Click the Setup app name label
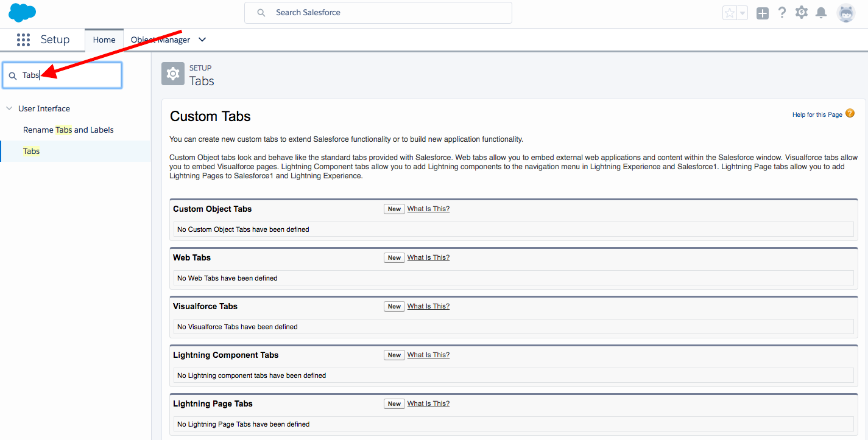This screenshot has width=868, height=440. 55,40
